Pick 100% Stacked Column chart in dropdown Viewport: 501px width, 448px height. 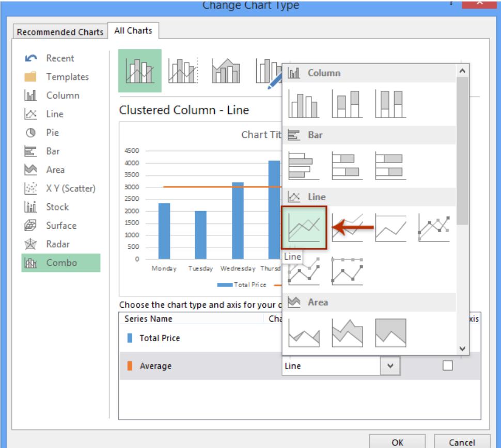pos(390,103)
